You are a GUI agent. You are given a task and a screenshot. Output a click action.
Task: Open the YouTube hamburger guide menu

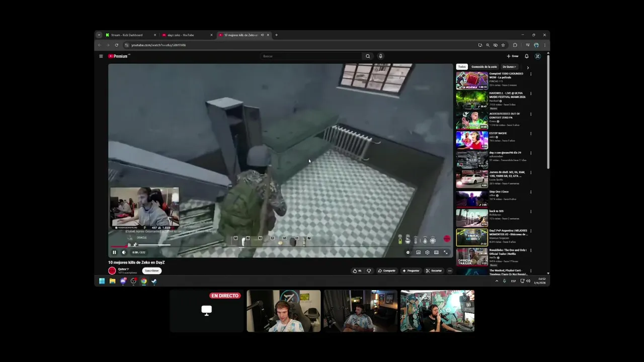click(101, 56)
